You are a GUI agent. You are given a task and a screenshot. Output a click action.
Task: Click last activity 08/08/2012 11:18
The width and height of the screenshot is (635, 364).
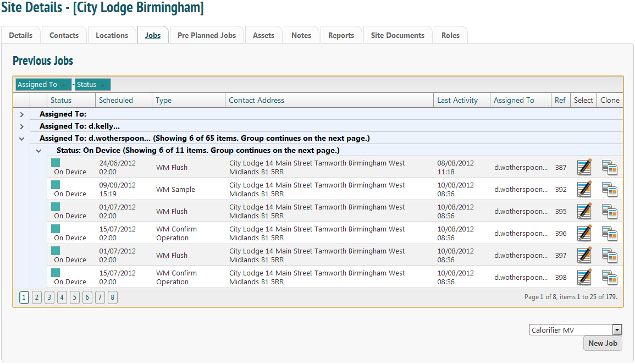click(x=455, y=167)
